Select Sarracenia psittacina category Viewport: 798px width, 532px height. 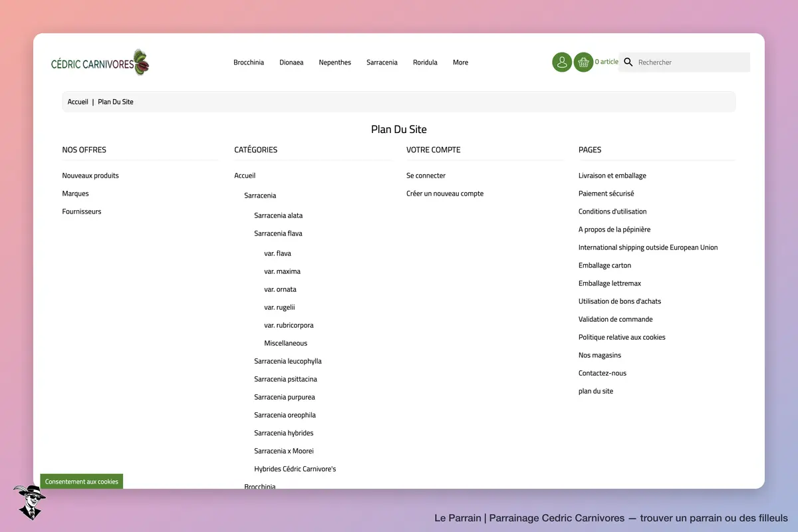(x=286, y=379)
